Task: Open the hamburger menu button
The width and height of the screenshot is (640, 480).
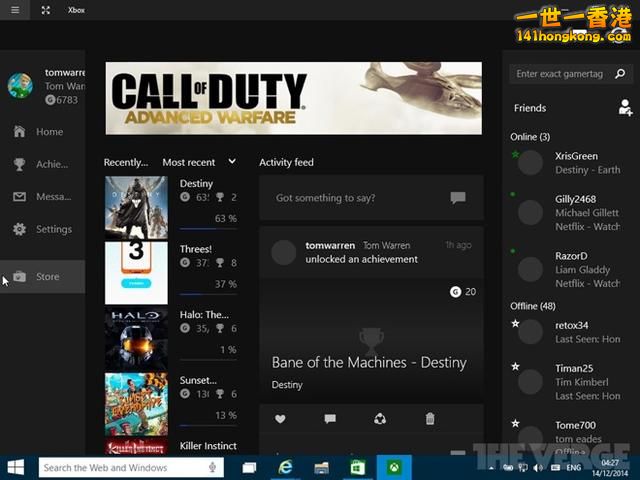Action: point(15,10)
